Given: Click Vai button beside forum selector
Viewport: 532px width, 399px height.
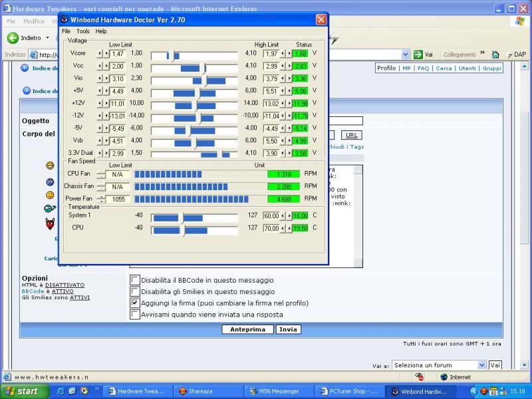Looking at the screenshot, I should pyautogui.click(x=495, y=365).
